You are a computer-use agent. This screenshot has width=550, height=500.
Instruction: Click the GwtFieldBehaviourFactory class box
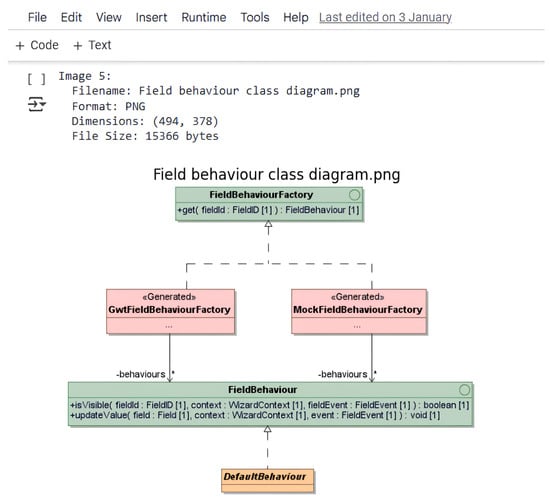[x=170, y=311]
